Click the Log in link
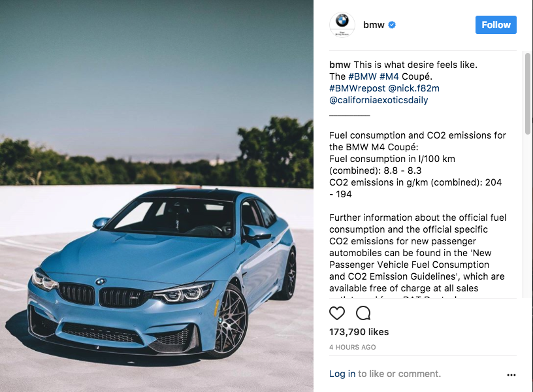This screenshot has width=533, height=392. click(x=342, y=374)
